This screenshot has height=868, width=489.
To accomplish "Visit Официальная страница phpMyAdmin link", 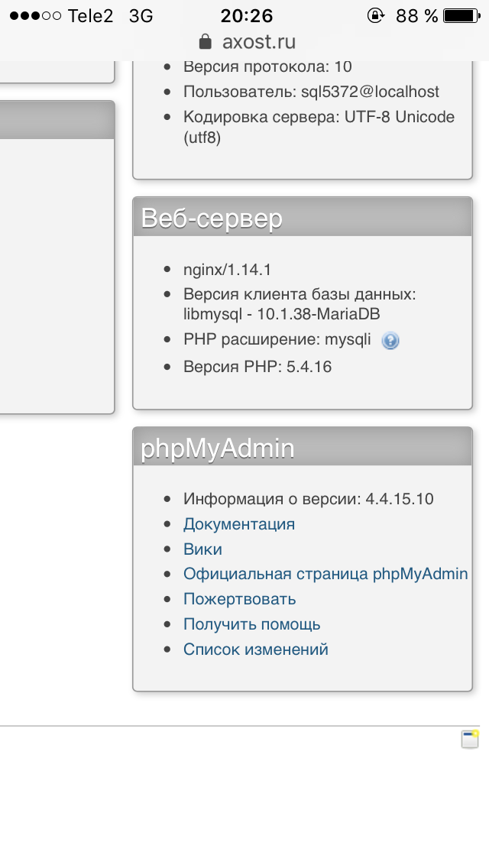I will 325,574.
